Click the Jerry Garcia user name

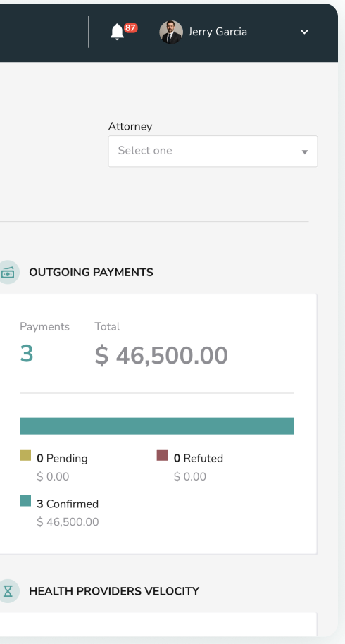tap(218, 32)
